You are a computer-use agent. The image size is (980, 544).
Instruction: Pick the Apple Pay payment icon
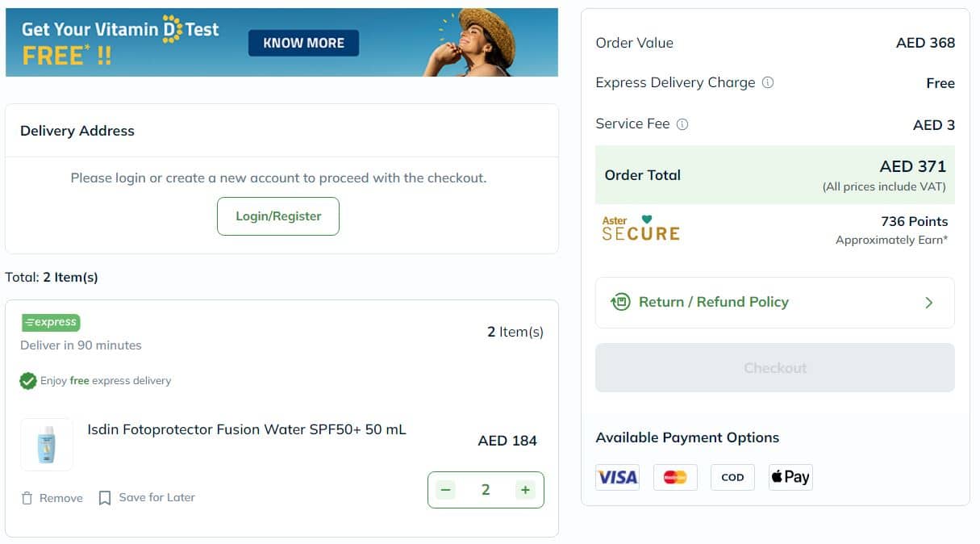pos(790,477)
